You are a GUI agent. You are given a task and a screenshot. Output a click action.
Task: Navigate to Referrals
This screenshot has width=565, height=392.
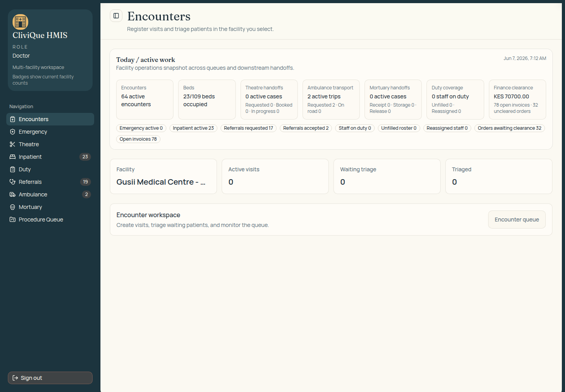click(x=50, y=182)
